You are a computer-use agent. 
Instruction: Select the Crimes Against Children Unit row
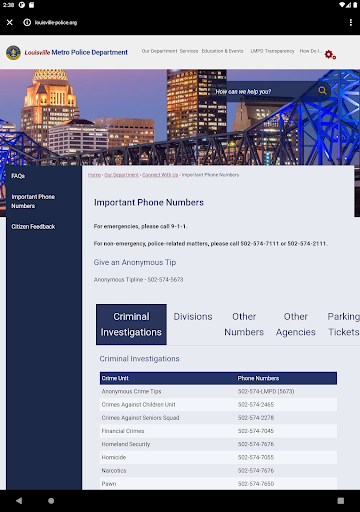pos(218,404)
